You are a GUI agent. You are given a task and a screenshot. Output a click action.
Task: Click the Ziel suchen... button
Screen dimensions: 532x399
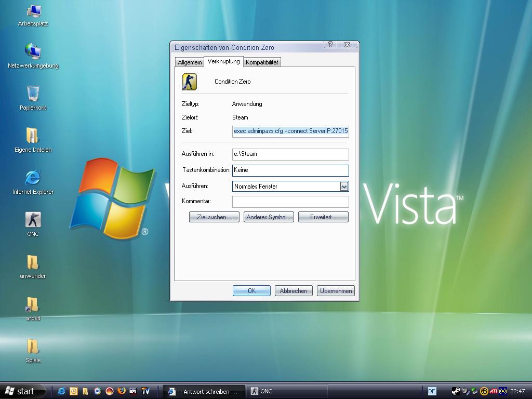point(214,217)
